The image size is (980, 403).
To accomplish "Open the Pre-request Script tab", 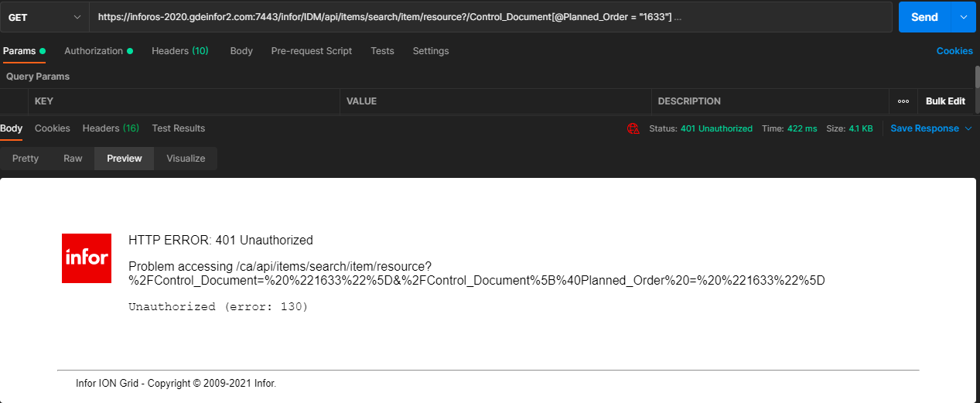I will pos(312,51).
